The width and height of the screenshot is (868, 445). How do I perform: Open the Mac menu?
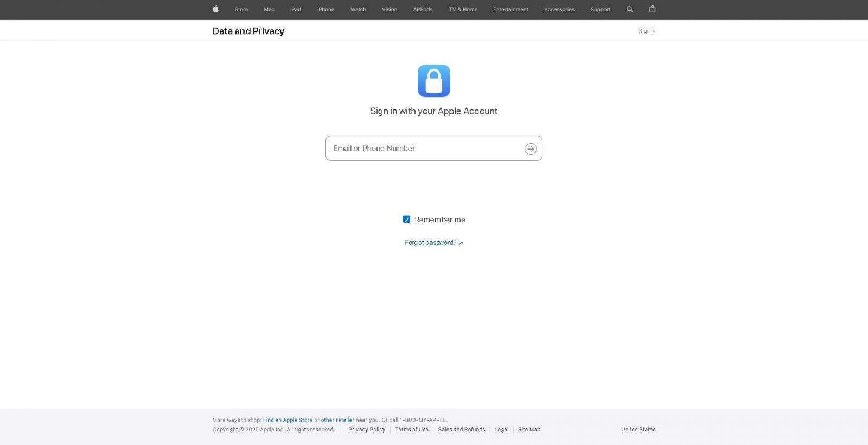point(269,9)
